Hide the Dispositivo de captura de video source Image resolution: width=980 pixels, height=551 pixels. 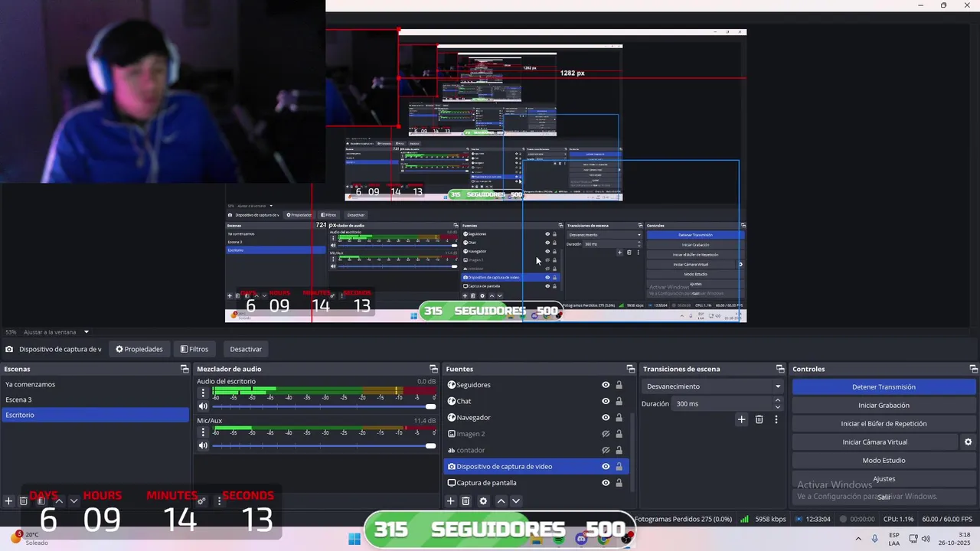[606, 466]
